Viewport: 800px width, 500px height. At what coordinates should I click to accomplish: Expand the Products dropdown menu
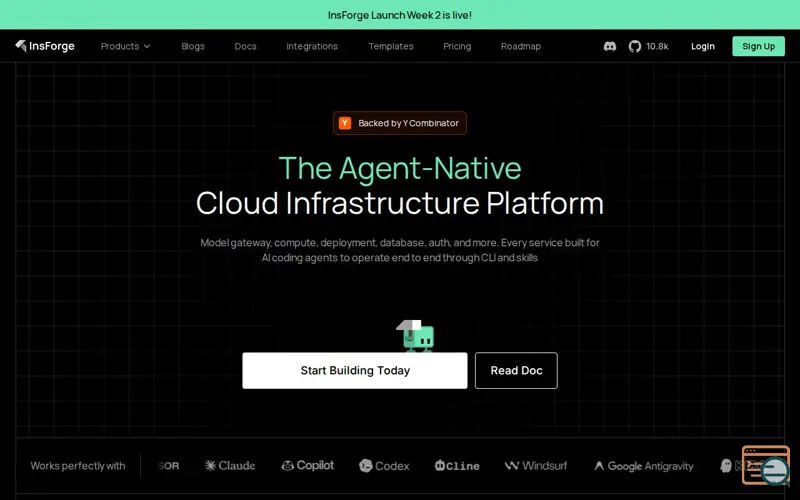126,46
